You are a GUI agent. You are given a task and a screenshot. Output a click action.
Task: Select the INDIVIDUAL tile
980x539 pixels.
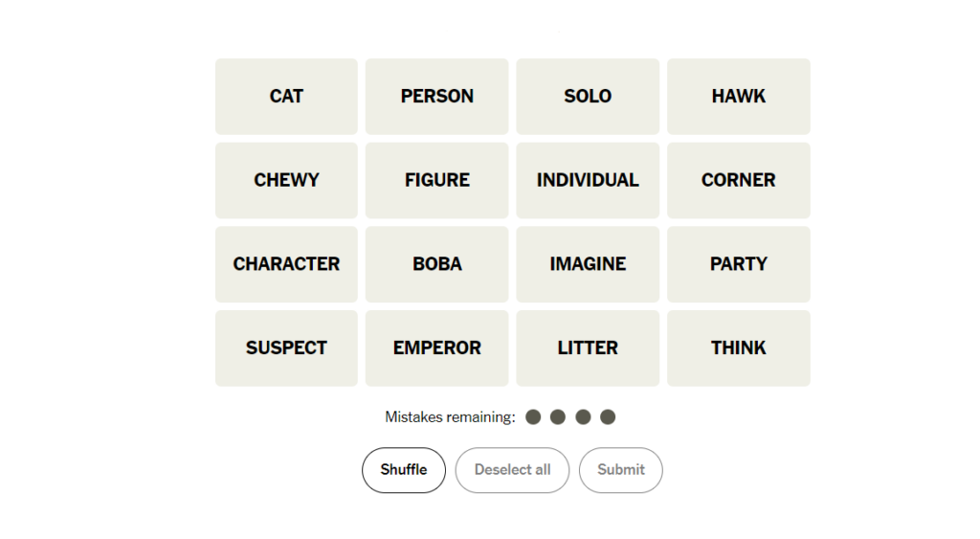point(588,180)
